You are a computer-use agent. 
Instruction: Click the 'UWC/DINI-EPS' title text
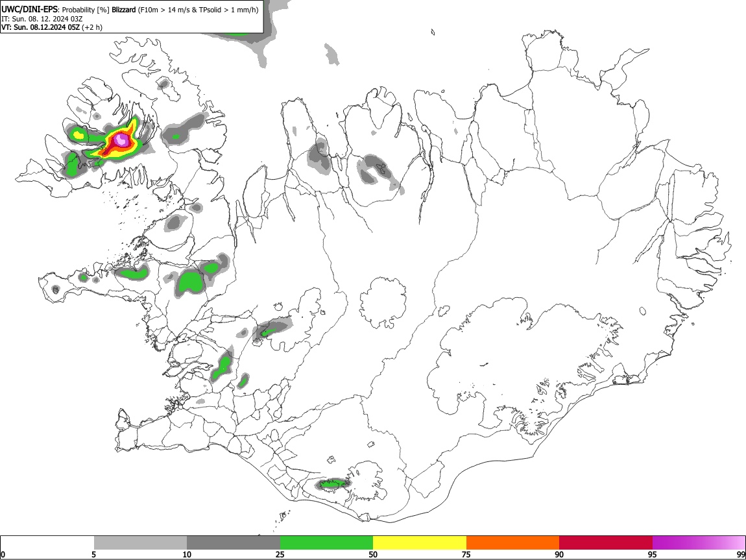[29, 10]
